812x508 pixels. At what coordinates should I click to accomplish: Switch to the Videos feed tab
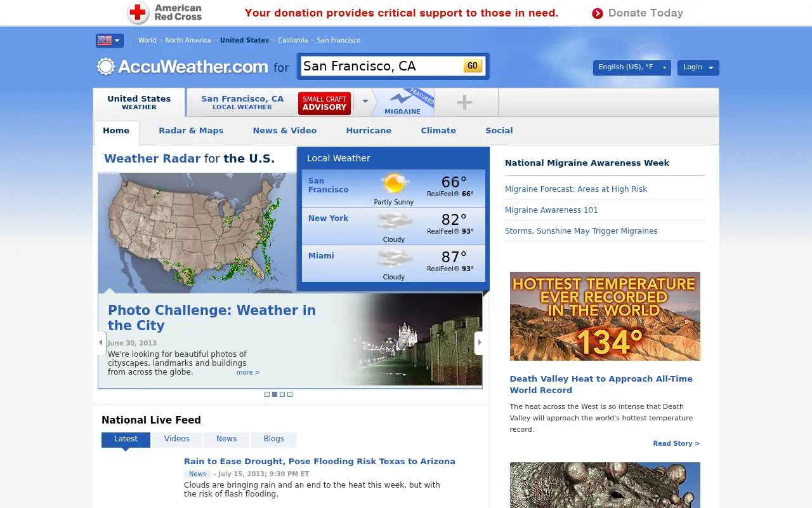(177, 439)
